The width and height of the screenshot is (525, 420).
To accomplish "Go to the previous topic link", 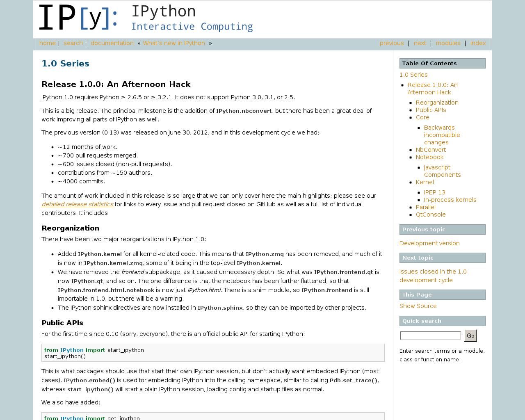I will pos(392,43).
